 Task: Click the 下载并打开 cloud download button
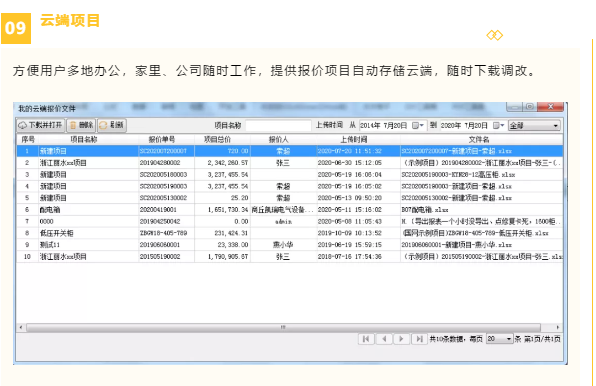pyautogui.click(x=41, y=125)
